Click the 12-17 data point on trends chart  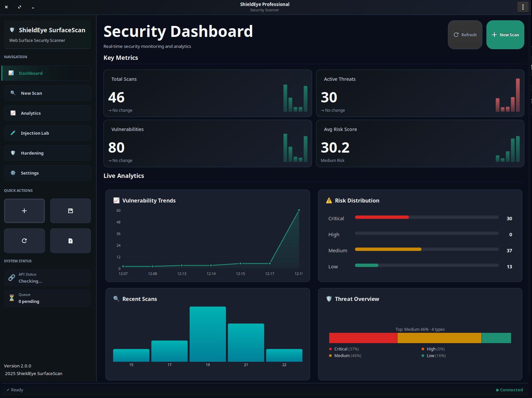click(x=270, y=263)
